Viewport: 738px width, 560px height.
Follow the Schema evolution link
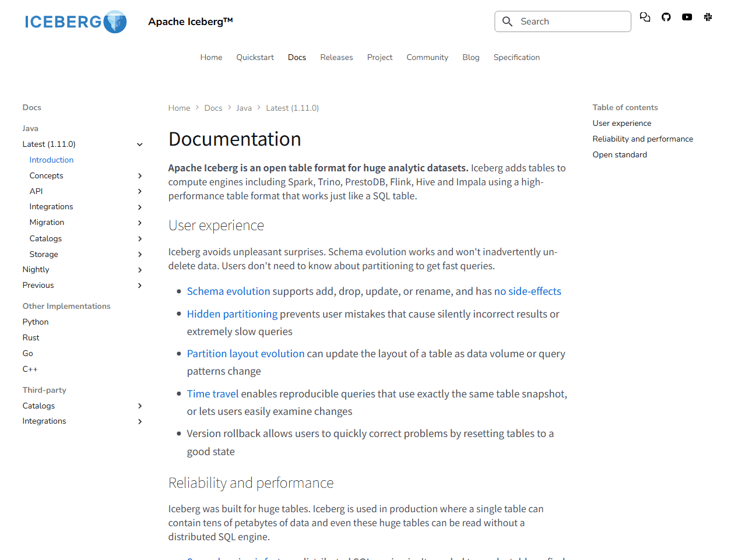[x=229, y=291]
